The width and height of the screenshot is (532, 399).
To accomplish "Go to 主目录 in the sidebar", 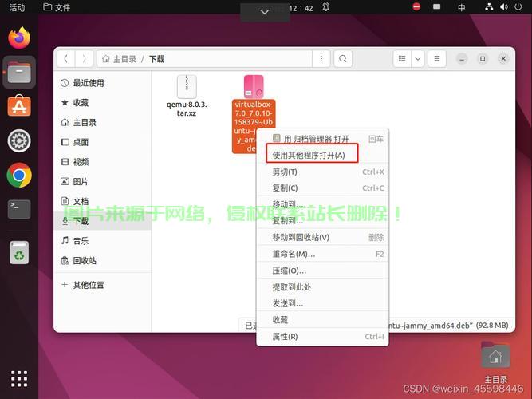I will (x=102, y=122).
